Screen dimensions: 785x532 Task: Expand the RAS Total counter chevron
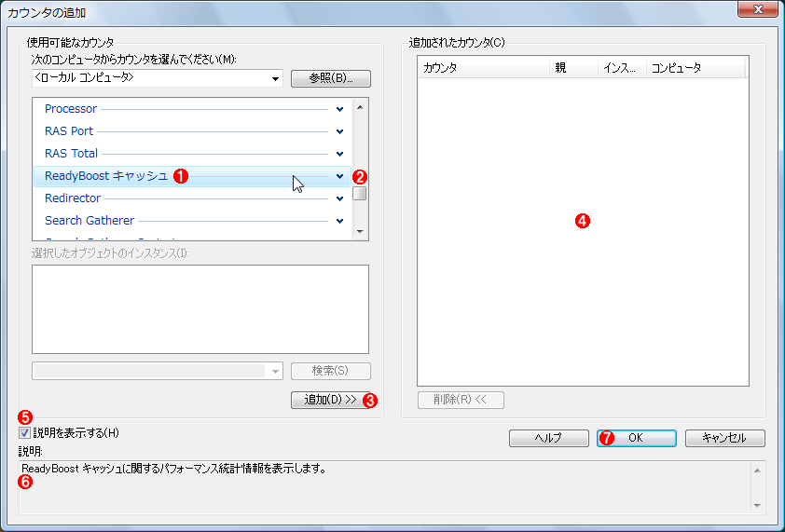339,154
